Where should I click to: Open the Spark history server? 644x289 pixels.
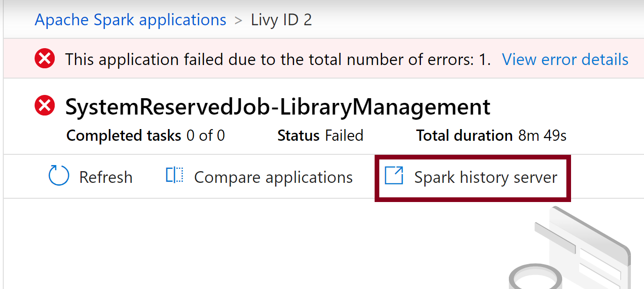pos(485,177)
